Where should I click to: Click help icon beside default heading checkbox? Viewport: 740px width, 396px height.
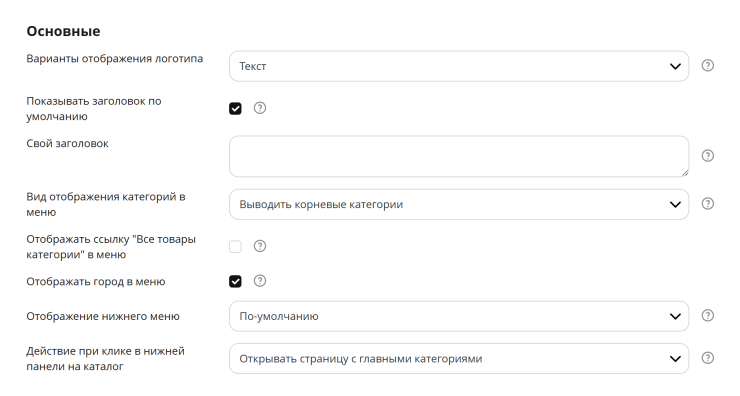tap(260, 108)
